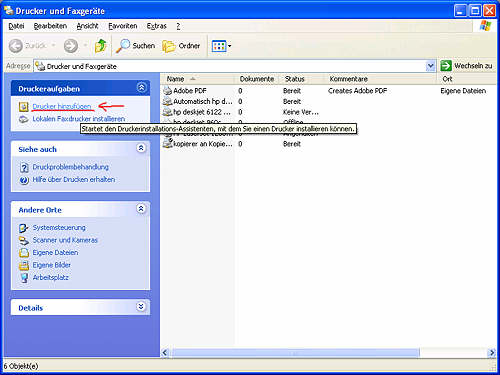Open dropdown arrow next to Forward button

[85, 45]
